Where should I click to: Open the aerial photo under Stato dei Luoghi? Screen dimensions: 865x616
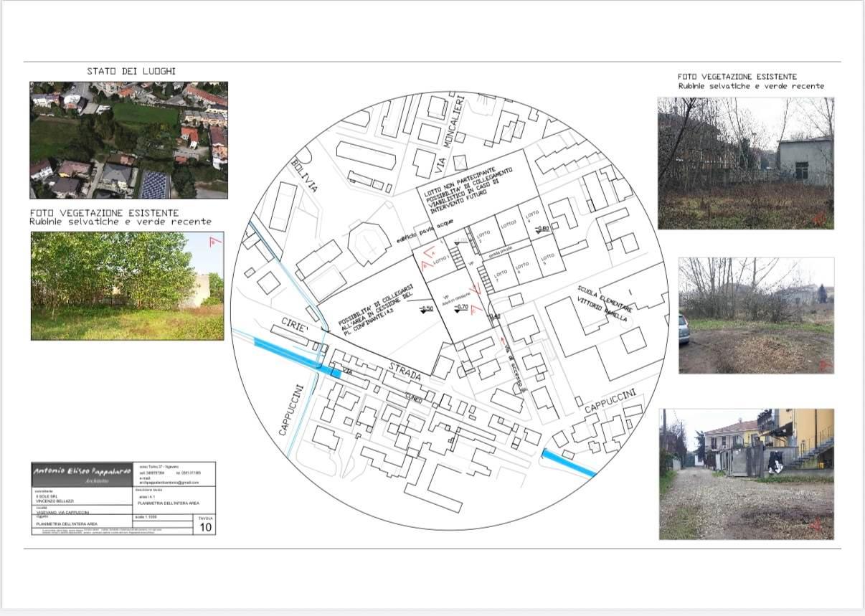click(x=128, y=140)
